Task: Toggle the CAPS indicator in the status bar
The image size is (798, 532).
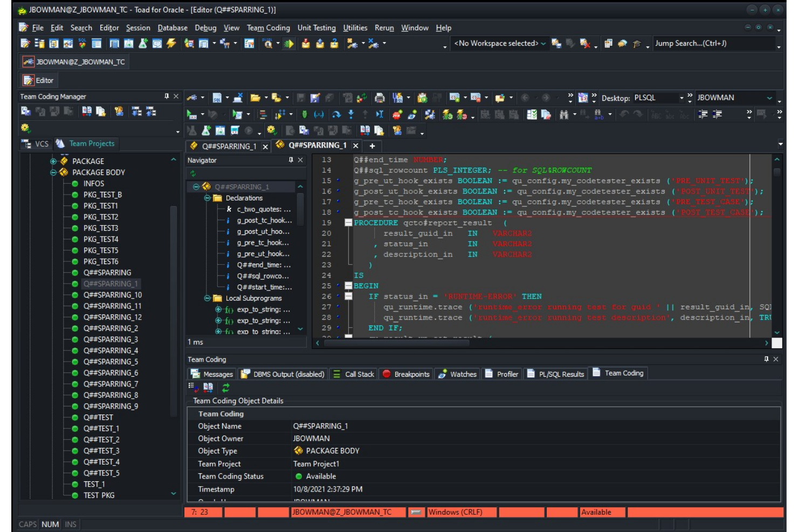Action: (x=27, y=524)
